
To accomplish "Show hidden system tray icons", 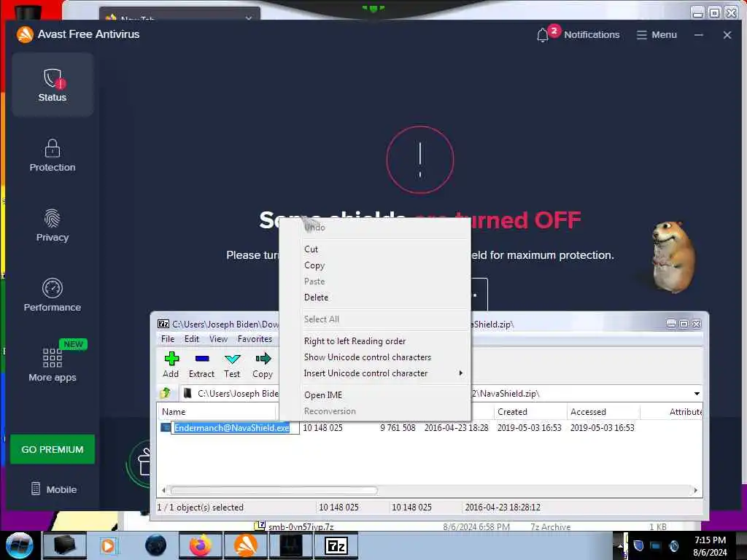I will click(x=620, y=545).
